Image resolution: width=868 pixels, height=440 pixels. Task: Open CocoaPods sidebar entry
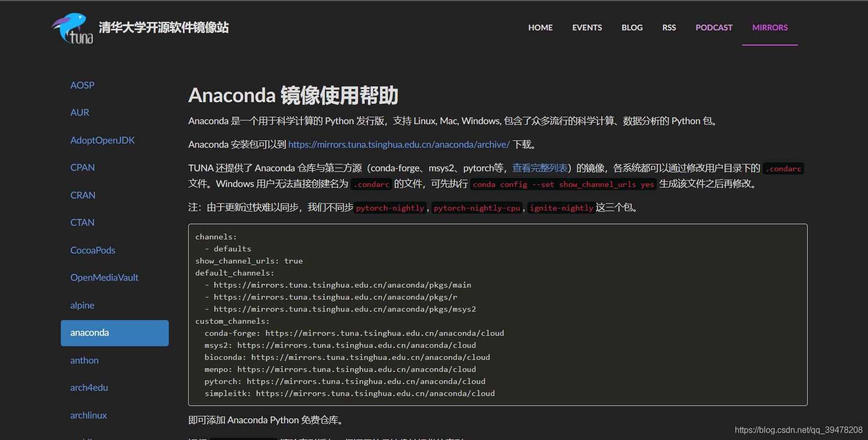coord(93,250)
